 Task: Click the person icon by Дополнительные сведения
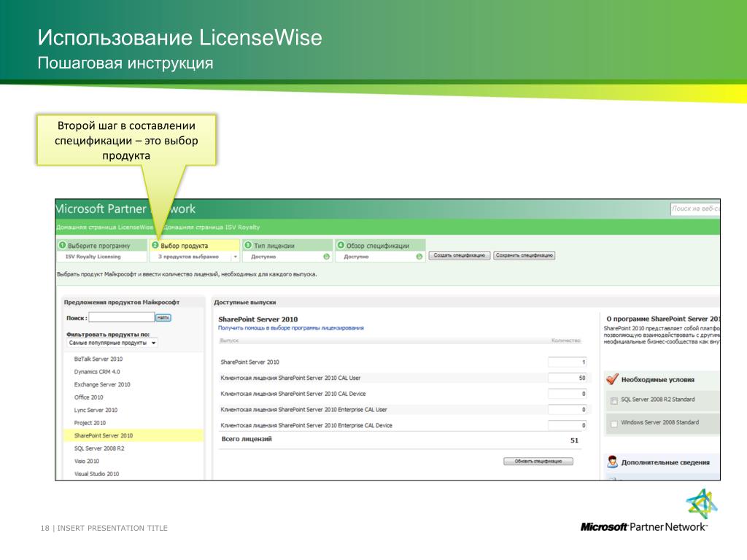point(612,462)
